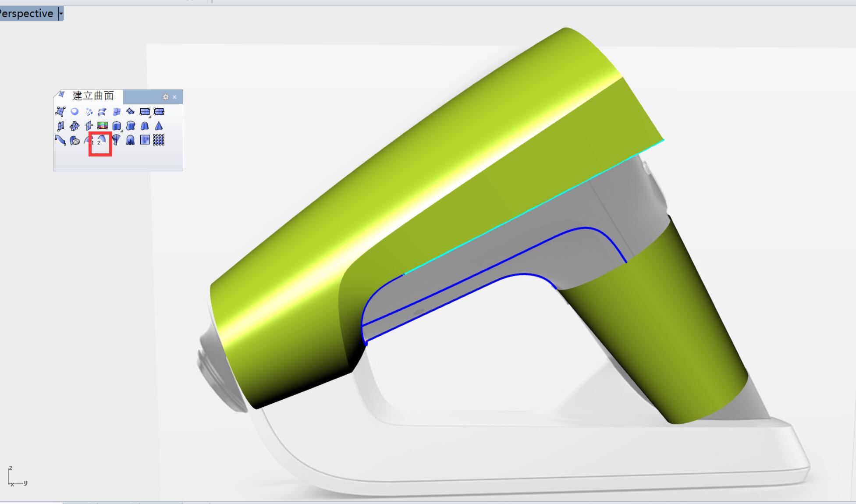Image resolution: width=856 pixels, height=504 pixels.
Task: Choose the Loft surface tool
Action: 103,112
